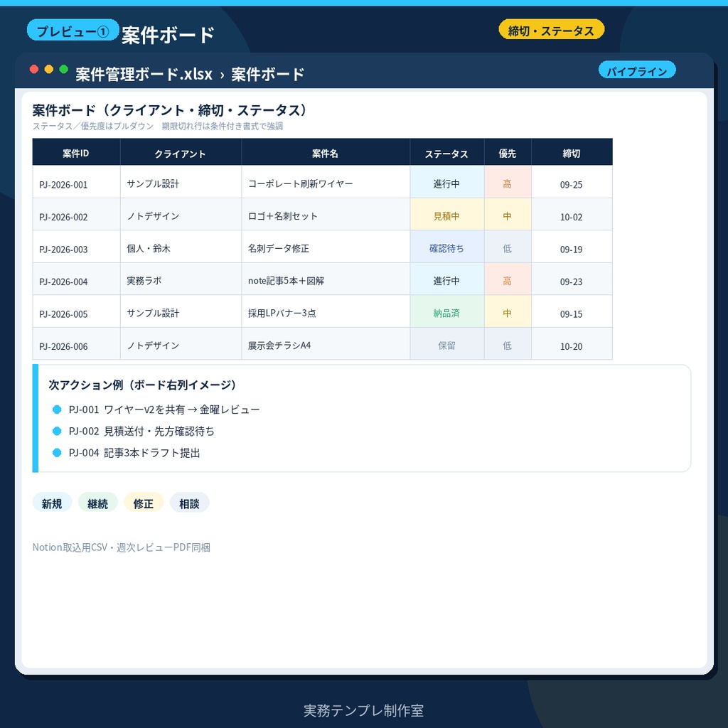Image resolution: width=728 pixels, height=728 pixels.
Task: Open priority 高 cell for PJ-2026-004
Action: 508,279
